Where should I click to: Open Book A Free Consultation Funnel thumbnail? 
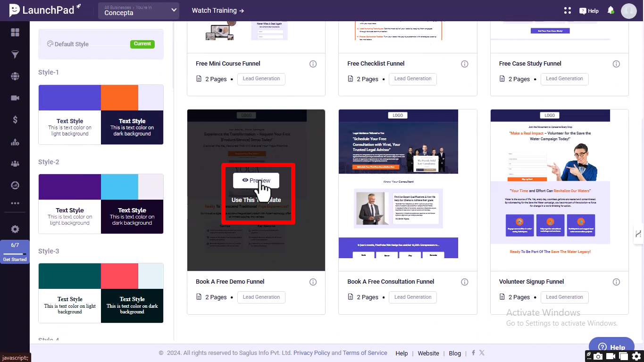[x=408, y=190]
